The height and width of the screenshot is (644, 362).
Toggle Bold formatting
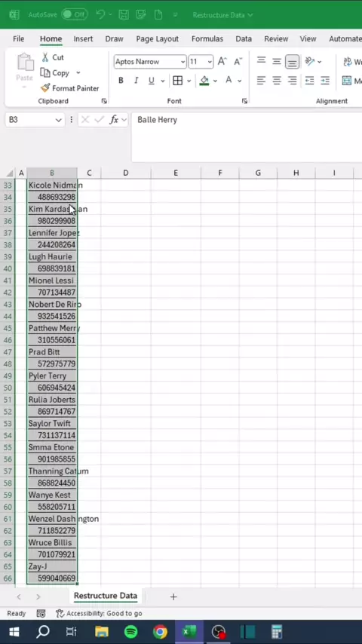[121, 81]
